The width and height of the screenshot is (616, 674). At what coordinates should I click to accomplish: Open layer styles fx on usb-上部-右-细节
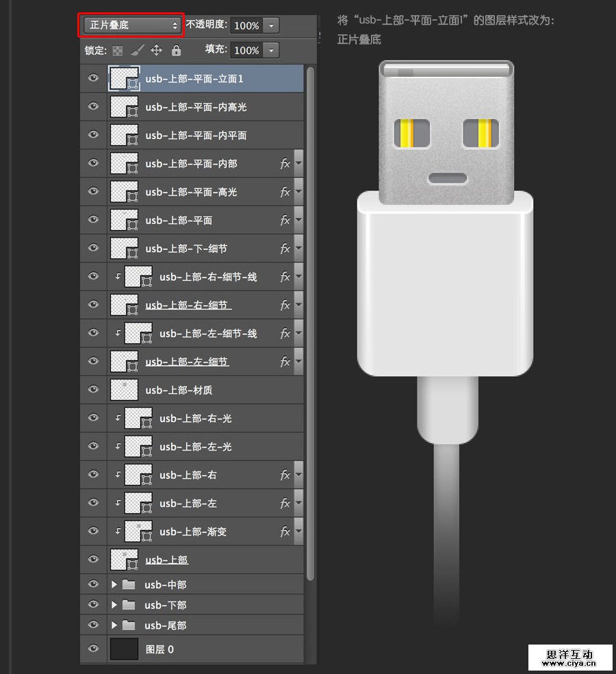pos(285,305)
